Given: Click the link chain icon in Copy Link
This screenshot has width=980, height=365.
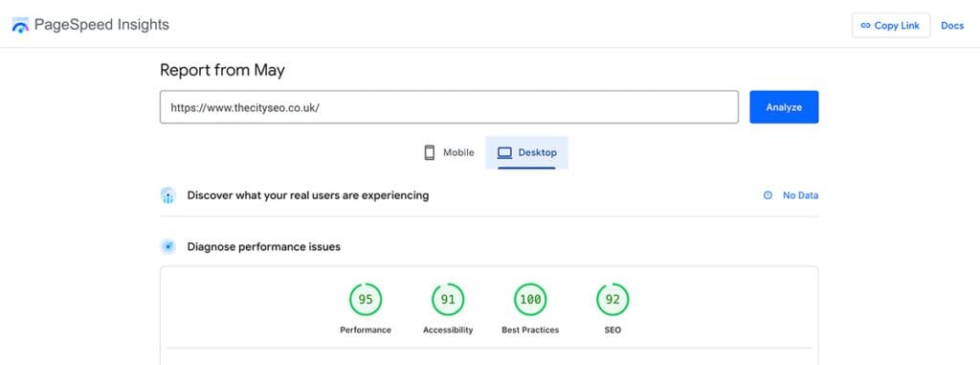Looking at the screenshot, I should pyautogui.click(x=865, y=26).
